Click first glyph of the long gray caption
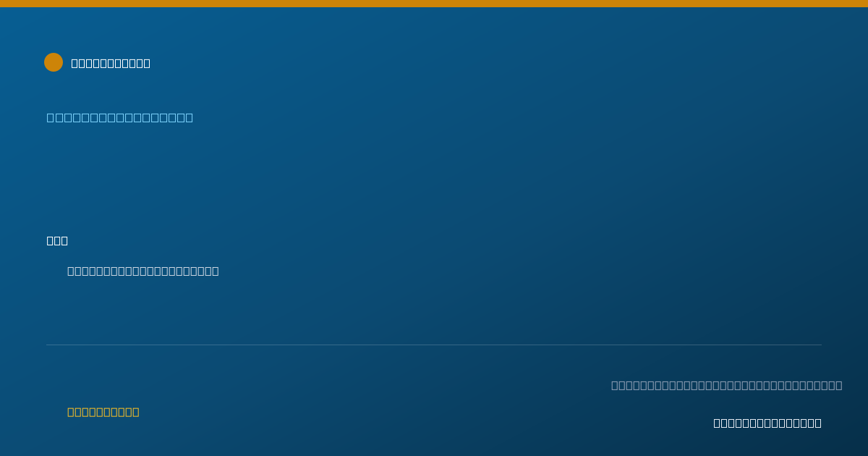868x456 pixels. 615,385
